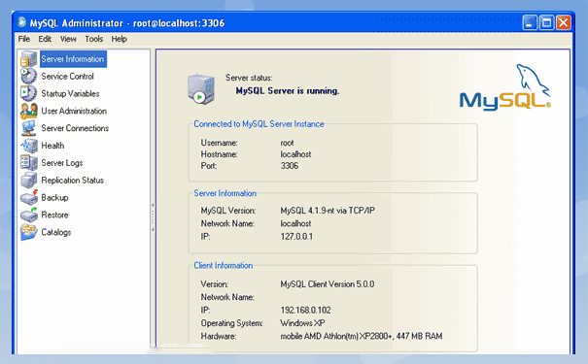Image resolution: width=588 pixels, height=364 pixels.
Task: Click the Username value 'root'
Action: [x=288, y=143]
